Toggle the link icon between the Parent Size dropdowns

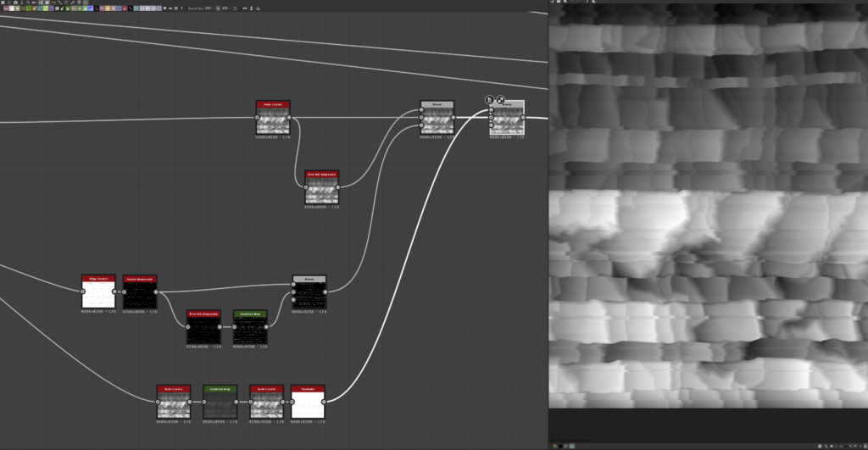tap(218, 8)
